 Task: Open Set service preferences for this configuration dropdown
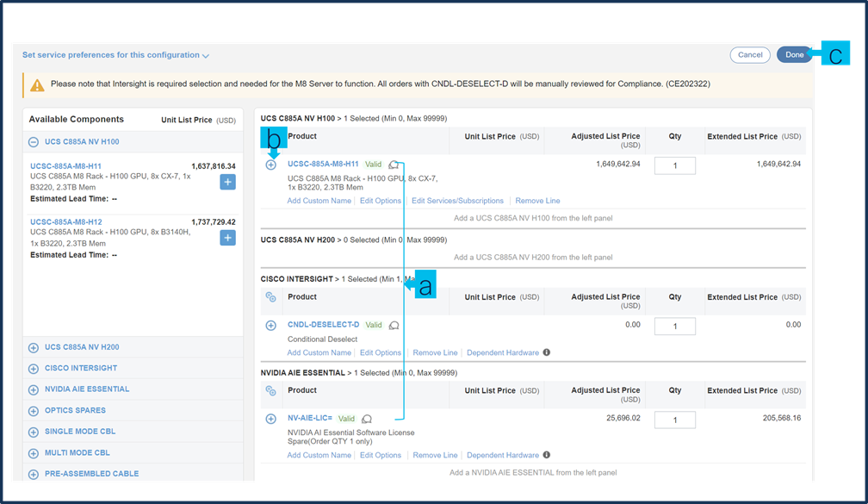115,55
